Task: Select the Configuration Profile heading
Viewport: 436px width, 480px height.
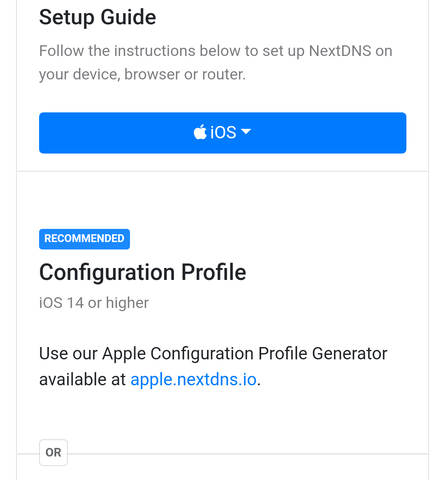Action: (x=143, y=272)
